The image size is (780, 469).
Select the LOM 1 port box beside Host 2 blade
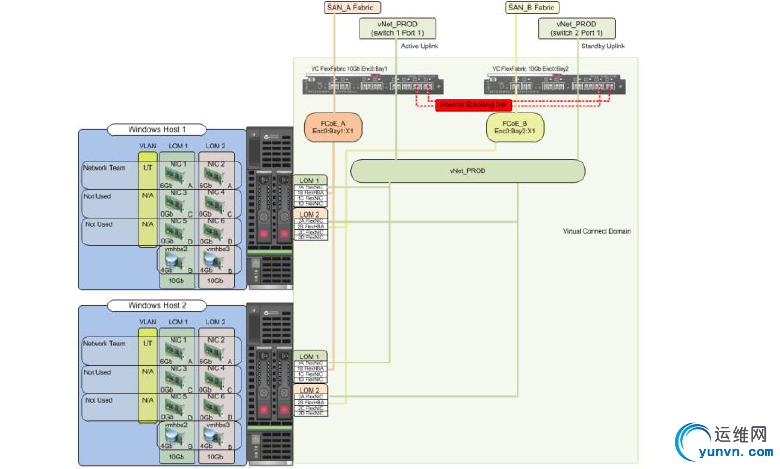[310, 367]
